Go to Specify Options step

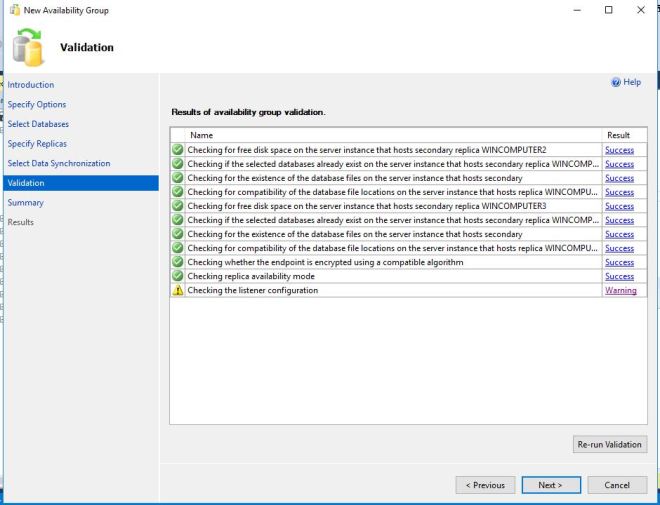[x=37, y=105]
